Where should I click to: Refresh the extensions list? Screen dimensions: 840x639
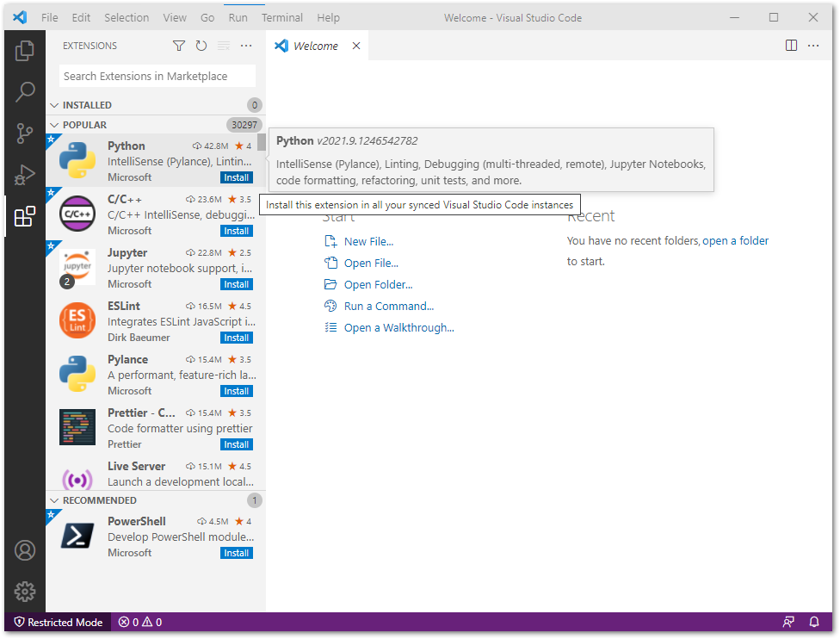[201, 46]
